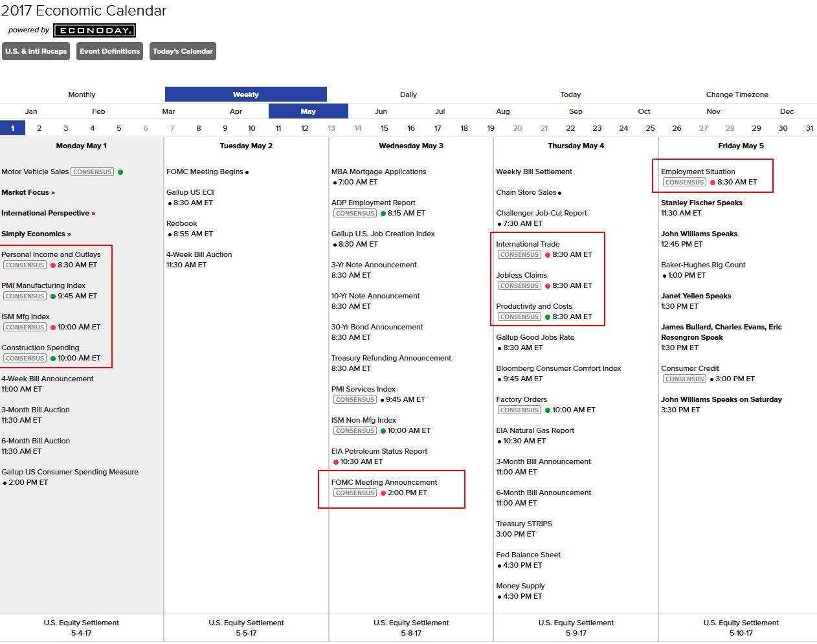817x644 pixels.
Task: Select the month Jan
Action: tap(31, 111)
